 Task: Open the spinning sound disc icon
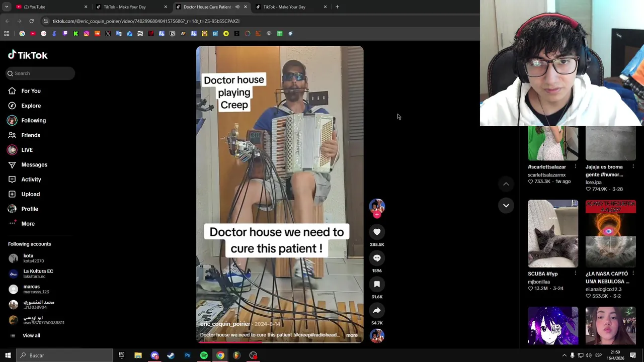tap(377, 335)
